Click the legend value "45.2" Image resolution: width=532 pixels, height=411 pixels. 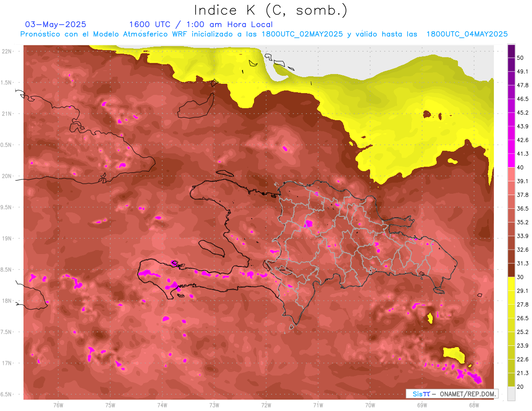tap(523, 113)
